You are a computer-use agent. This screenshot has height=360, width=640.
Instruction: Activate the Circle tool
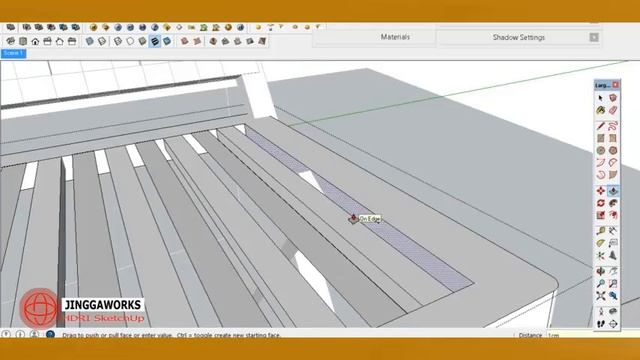[x=600, y=151]
